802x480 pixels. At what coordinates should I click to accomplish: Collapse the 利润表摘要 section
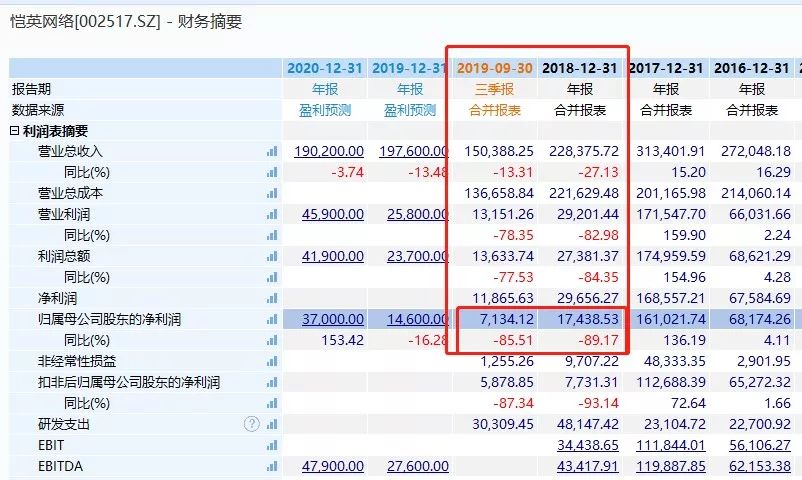tap(14, 131)
